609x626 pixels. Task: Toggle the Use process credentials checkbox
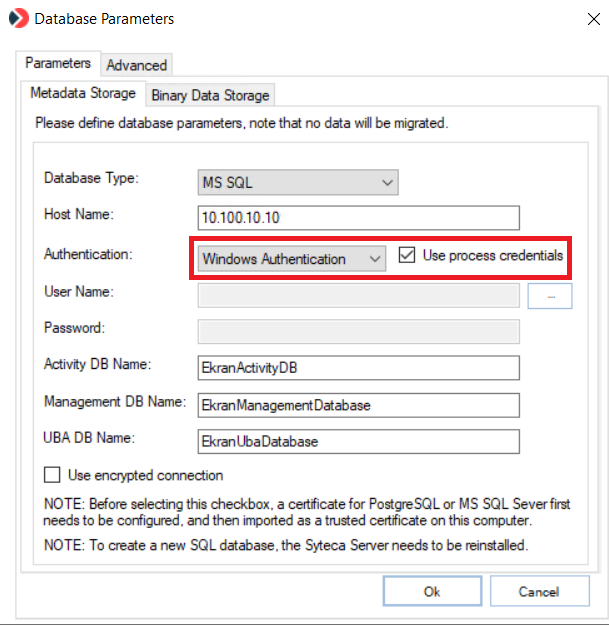[407, 256]
